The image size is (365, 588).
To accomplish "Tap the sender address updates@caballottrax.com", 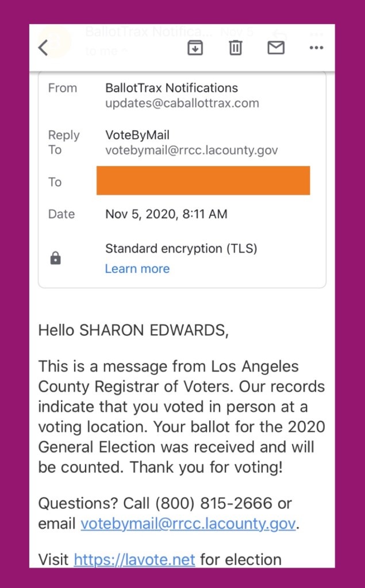I will (182, 103).
